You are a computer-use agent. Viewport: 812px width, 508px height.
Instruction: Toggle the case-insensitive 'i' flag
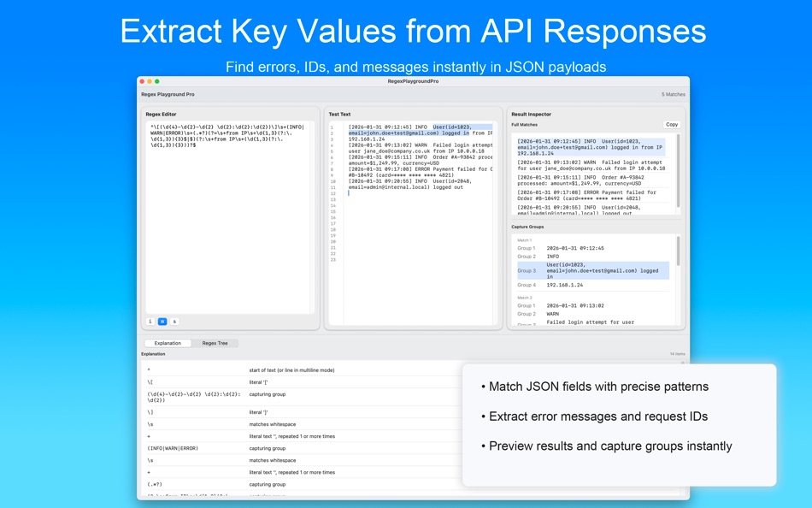[150, 322]
